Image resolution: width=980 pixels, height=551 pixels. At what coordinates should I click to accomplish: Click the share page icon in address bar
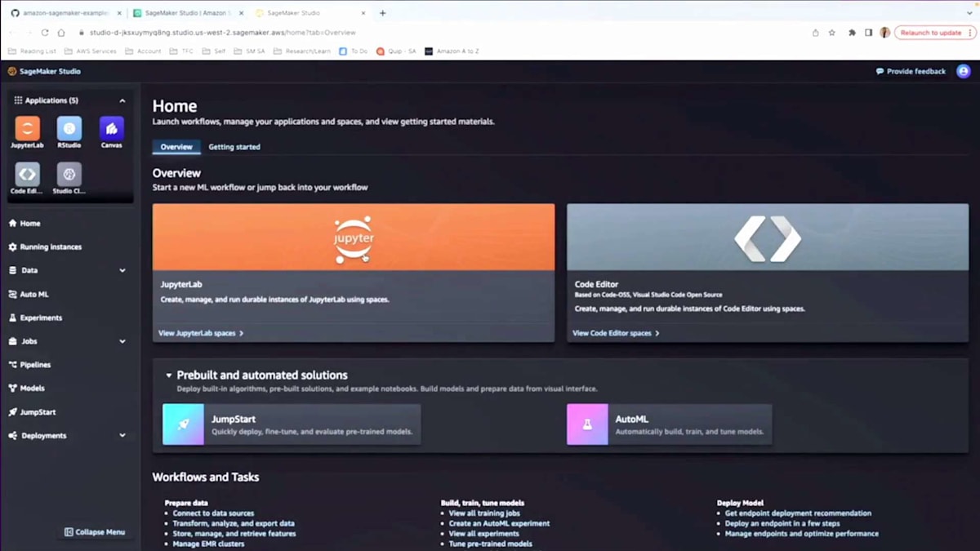815,33
